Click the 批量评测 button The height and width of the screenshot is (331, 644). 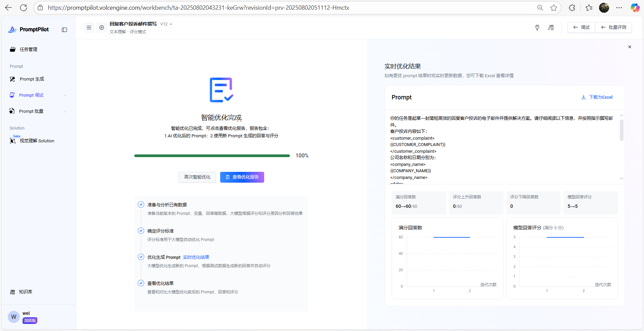click(613, 28)
